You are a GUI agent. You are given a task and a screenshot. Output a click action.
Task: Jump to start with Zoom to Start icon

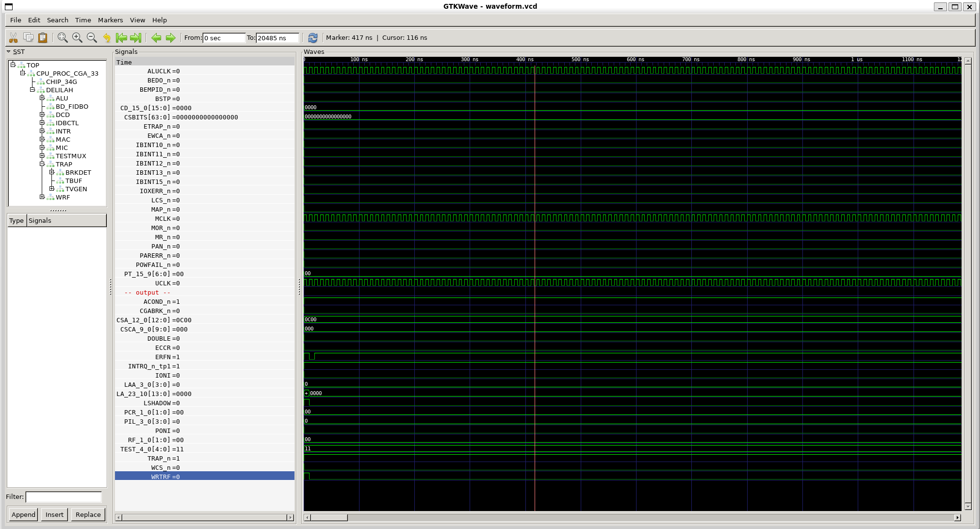tap(121, 38)
